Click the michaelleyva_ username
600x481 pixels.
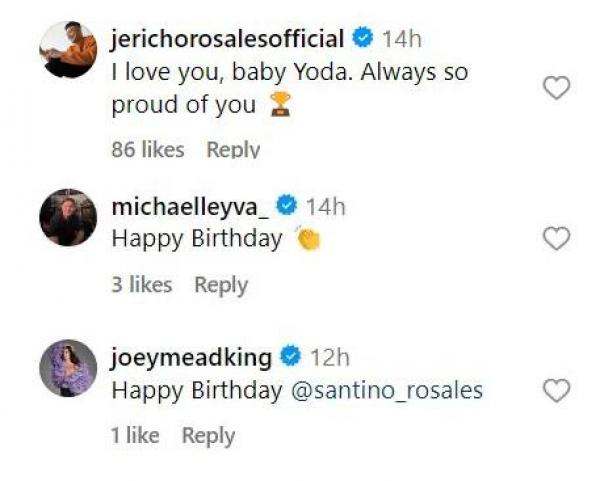tap(190, 206)
